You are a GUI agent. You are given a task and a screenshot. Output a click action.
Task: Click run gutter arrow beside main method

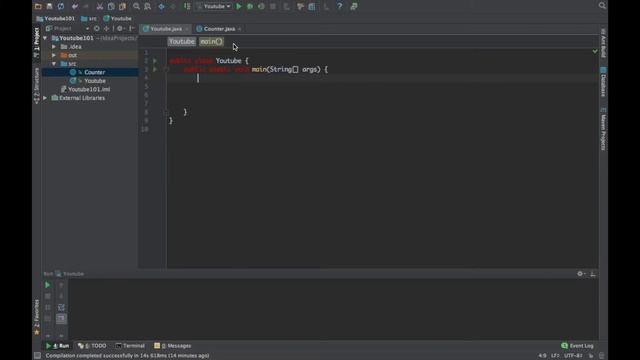click(x=155, y=69)
